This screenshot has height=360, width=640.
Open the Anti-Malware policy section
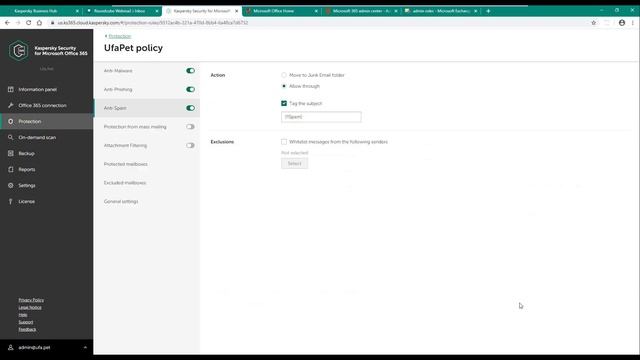118,71
